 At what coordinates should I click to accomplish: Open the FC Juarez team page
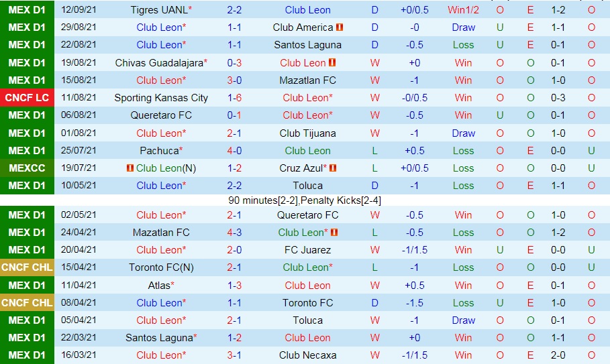click(x=307, y=250)
